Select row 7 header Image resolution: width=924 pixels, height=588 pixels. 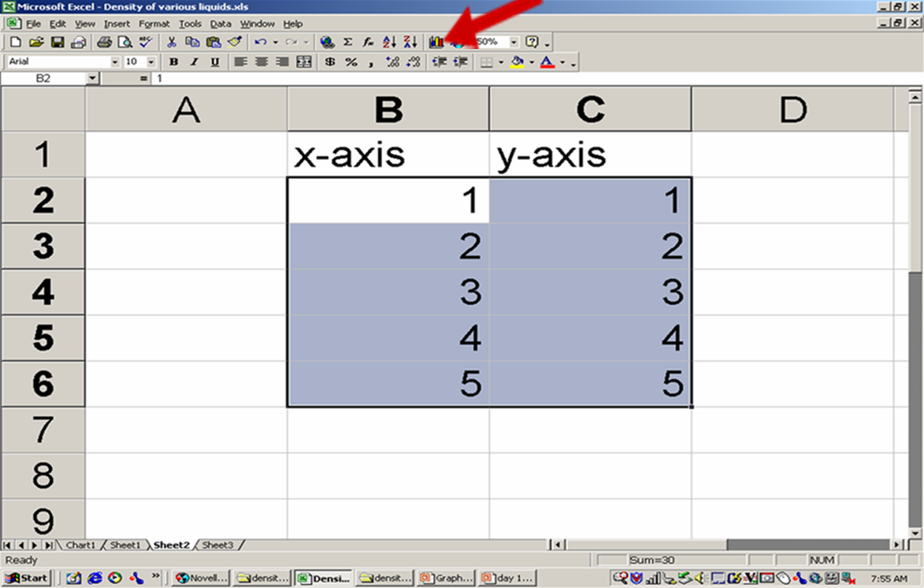[x=43, y=430]
